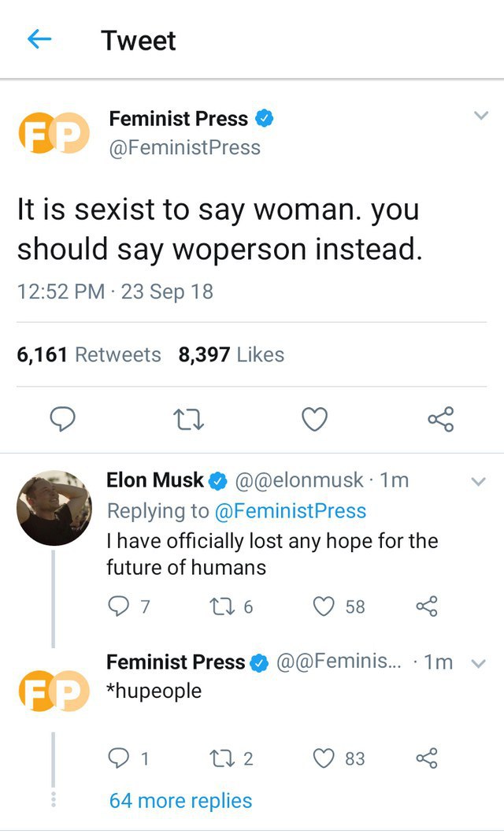Open options chevron on the hupeople reply
Viewport: 504px width, 834px height.
(x=479, y=663)
